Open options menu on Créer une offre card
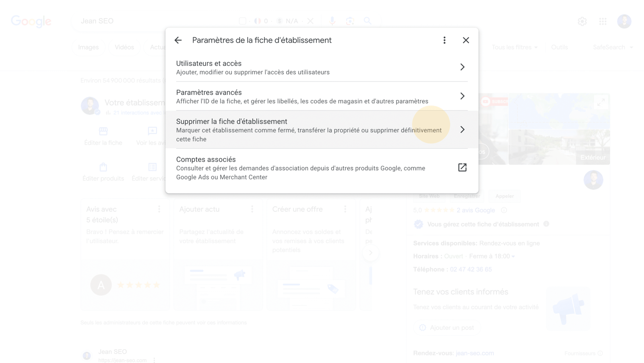This screenshot has width=644, height=363. (x=345, y=209)
